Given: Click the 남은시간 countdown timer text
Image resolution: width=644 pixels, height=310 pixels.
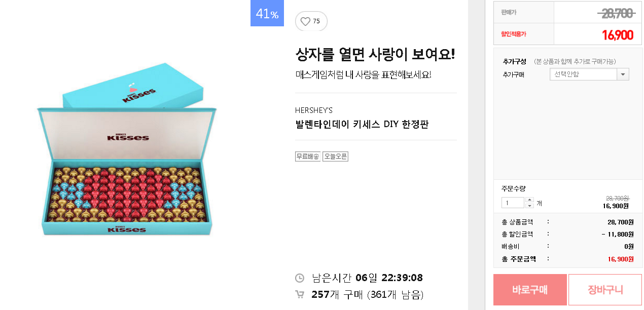Looking at the screenshot, I should (367, 278).
